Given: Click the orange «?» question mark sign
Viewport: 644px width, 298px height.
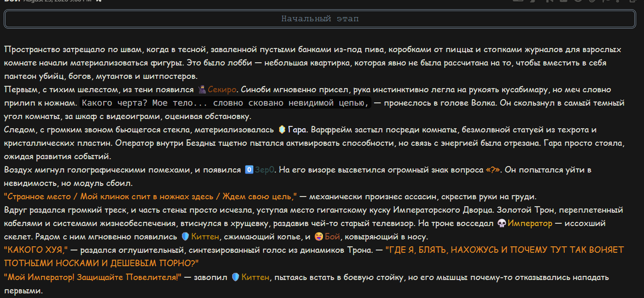Looking at the screenshot, I should click(x=493, y=170).
